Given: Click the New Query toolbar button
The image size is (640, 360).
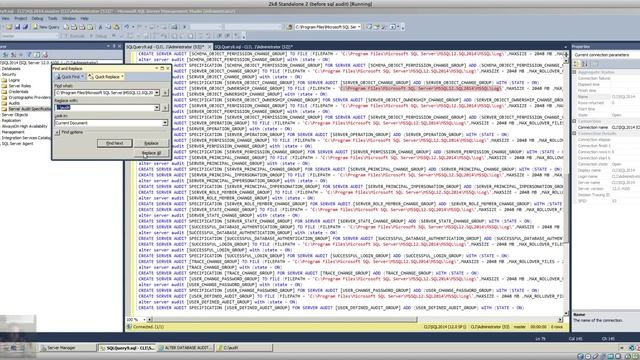Looking at the screenshot, I should pyautogui.click(x=46, y=27).
